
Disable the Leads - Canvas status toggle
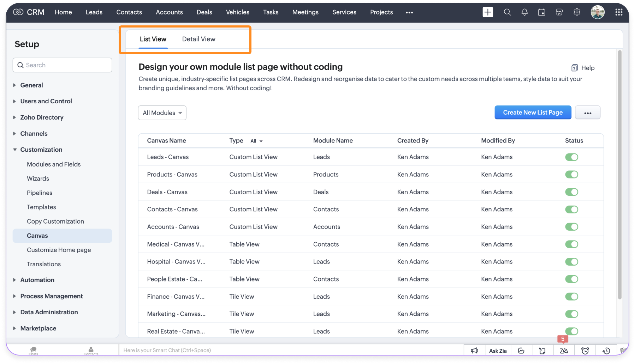point(571,157)
